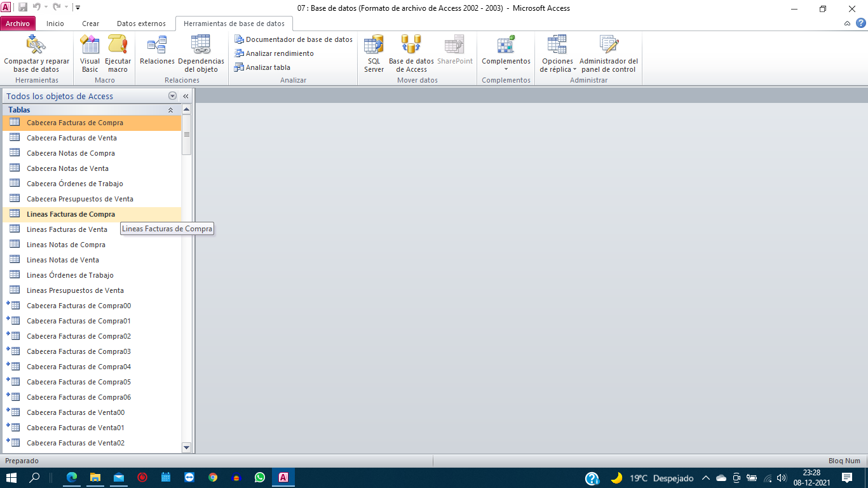Select linked table Cabecera Facturas de Compra05
Screen dimensions: 868x488
(x=92, y=382)
